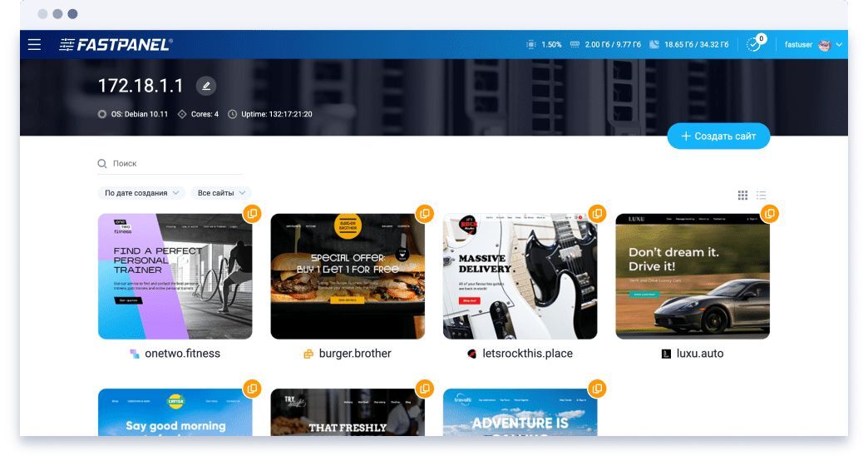Screen dimensions: 868x461
Task: Click orange copy icon on onetwo.fitness card
Action: (252, 213)
